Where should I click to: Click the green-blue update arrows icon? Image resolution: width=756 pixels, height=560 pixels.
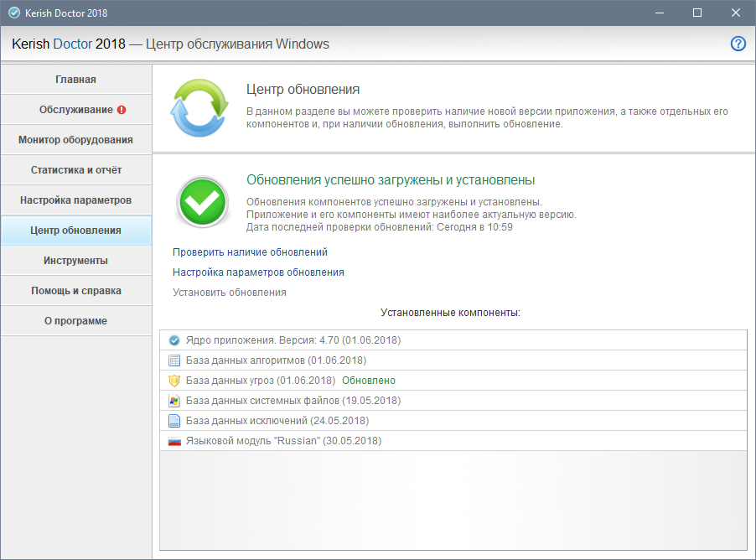199,108
